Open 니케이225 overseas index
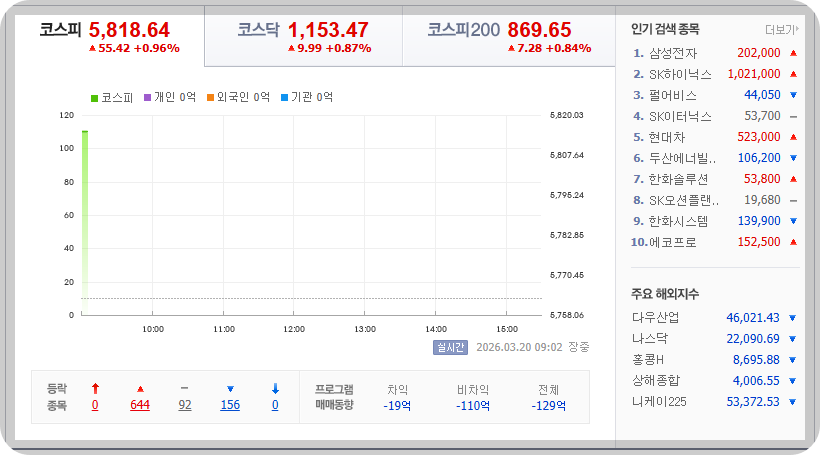Image resolution: width=820 pixels, height=455 pixels. (659, 402)
